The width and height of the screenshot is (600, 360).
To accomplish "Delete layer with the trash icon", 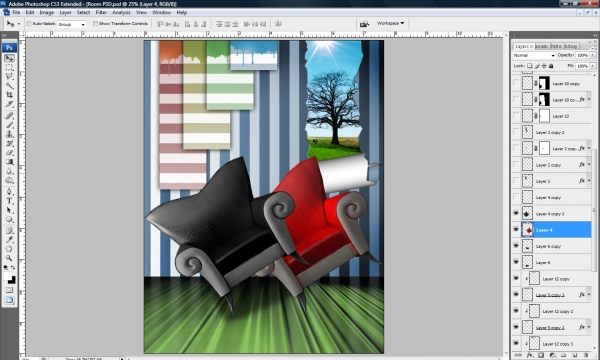I will coord(586,355).
